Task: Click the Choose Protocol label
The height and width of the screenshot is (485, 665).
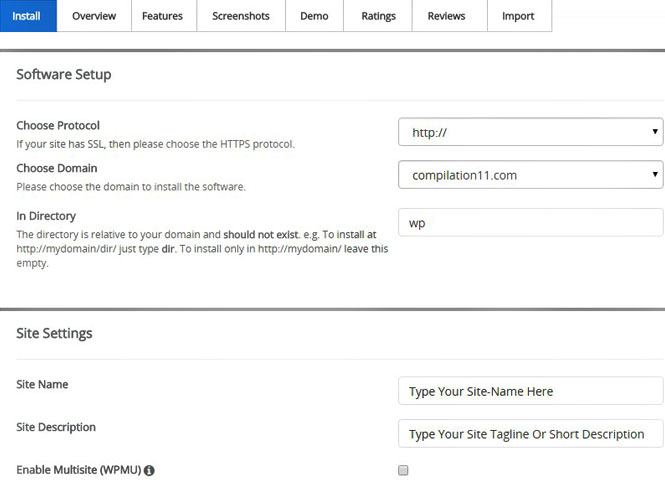Action: pyautogui.click(x=58, y=126)
